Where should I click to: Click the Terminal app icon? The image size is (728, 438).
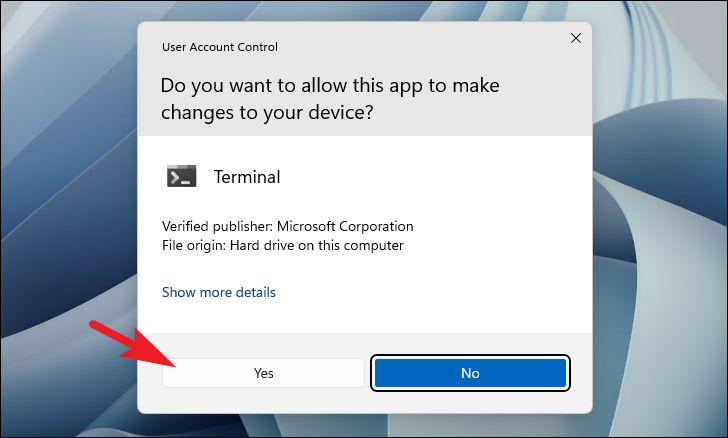(182, 177)
